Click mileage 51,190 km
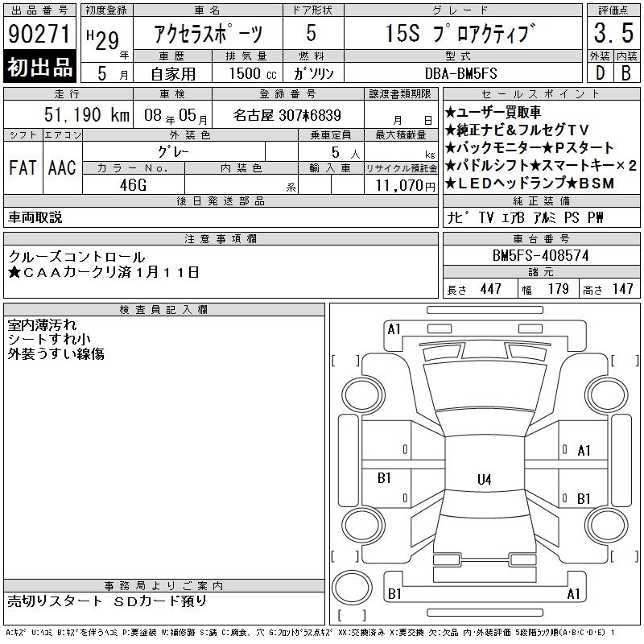 pyautogui.click(x=87, y=114)
